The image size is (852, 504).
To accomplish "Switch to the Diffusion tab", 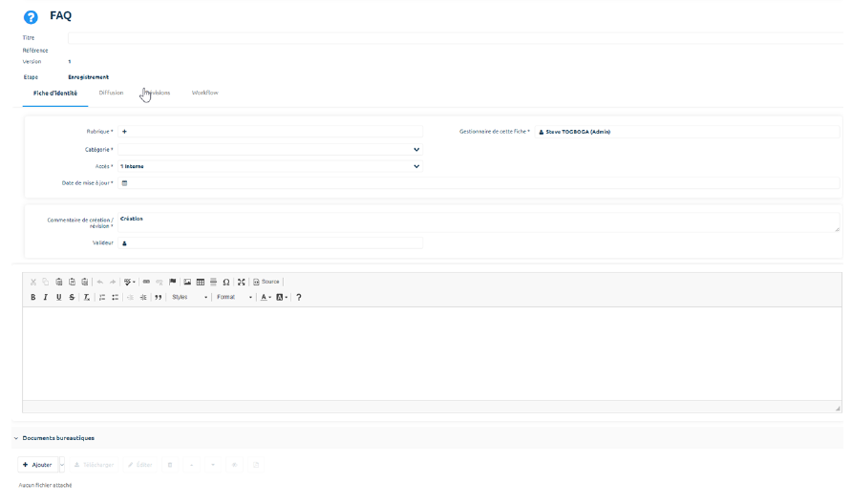I will point(111,93).
